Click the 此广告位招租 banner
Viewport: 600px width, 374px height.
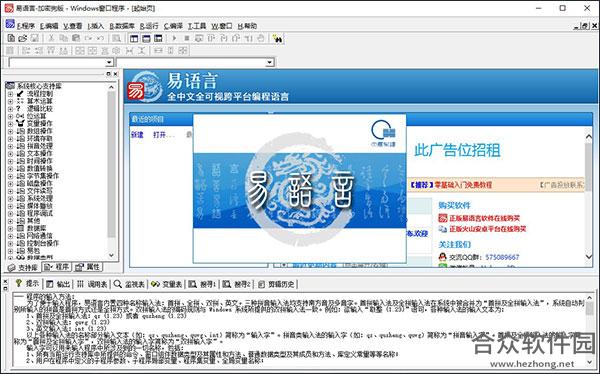point(457,150)
